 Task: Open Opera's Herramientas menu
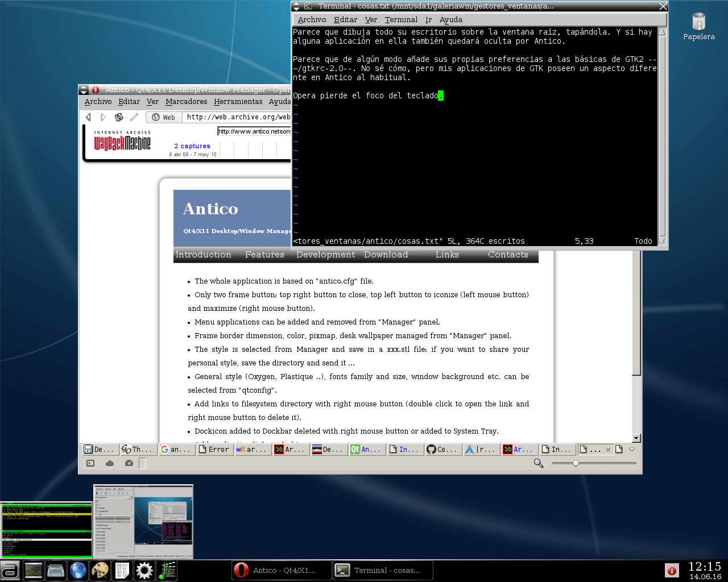(x=238, y=102)
